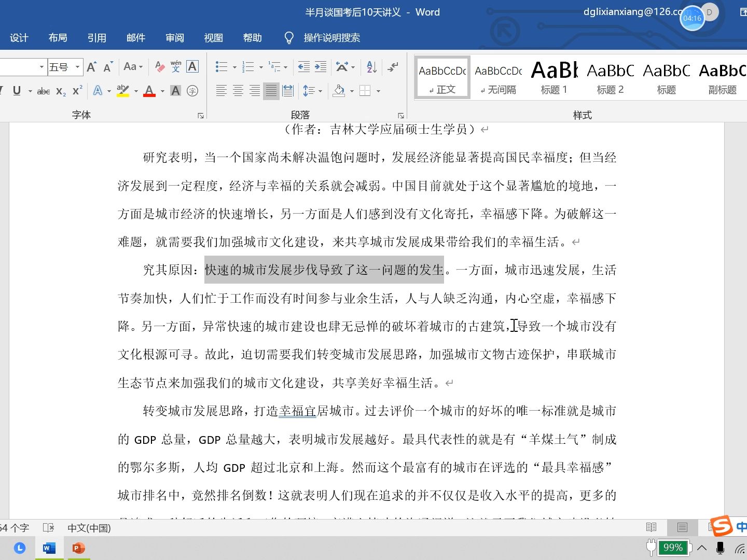Switch to the 引用 tab
The image size is (747, 560).
97,38
